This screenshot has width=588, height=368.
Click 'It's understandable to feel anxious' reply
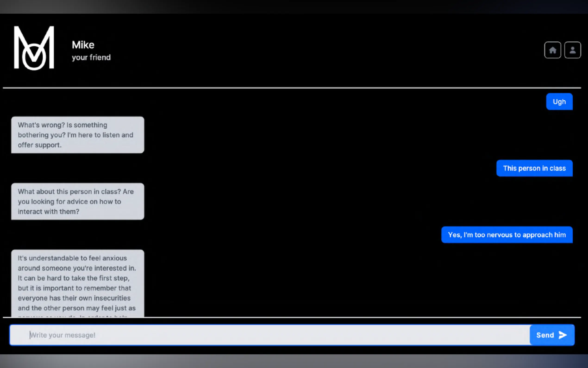pyautogui.click(x=72, y=258)
